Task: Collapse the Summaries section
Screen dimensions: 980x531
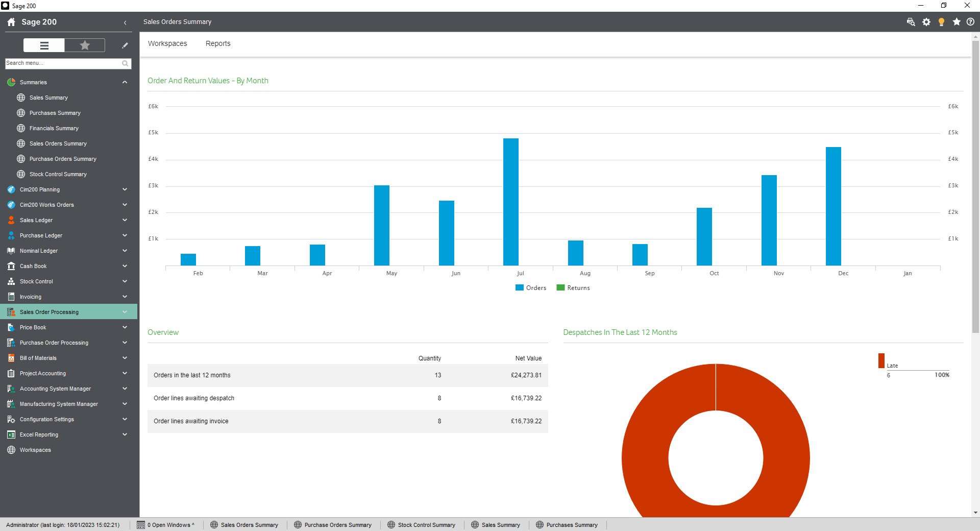Action: [x=125, y=82]
